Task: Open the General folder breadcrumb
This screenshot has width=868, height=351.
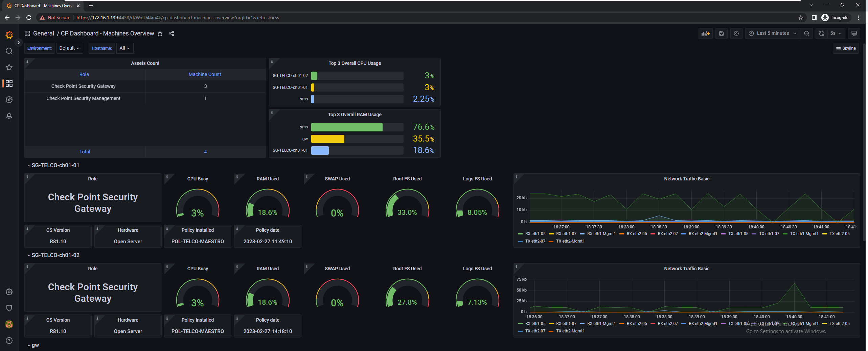Action: [44, 33]
